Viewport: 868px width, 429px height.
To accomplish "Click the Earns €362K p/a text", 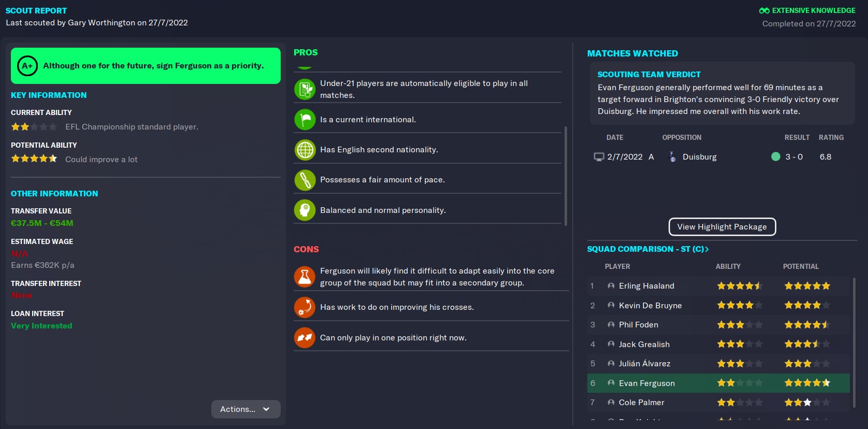I will click(42, 265).
